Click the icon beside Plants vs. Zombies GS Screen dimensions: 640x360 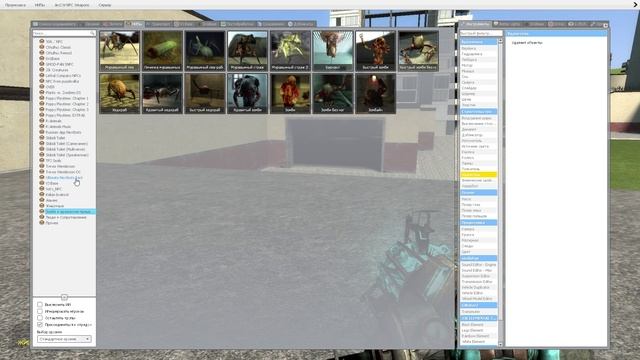[x=42, y=92]
